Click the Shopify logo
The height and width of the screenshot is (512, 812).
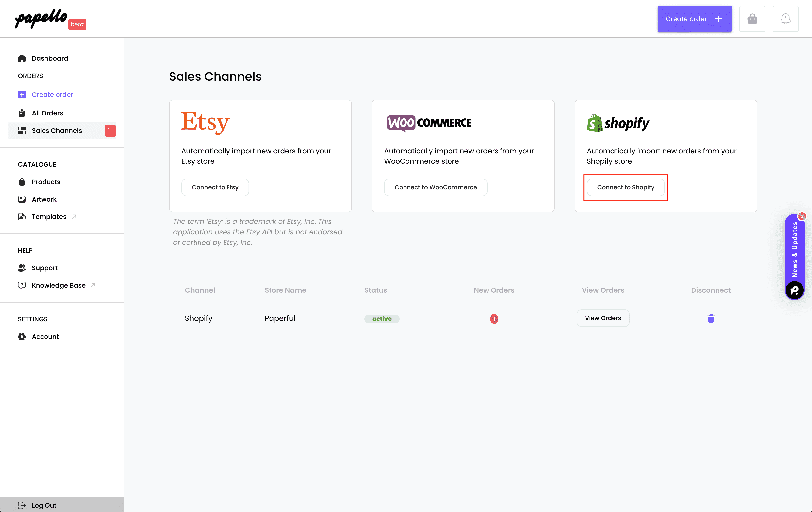pyautogui.click(x=618, y=123)
